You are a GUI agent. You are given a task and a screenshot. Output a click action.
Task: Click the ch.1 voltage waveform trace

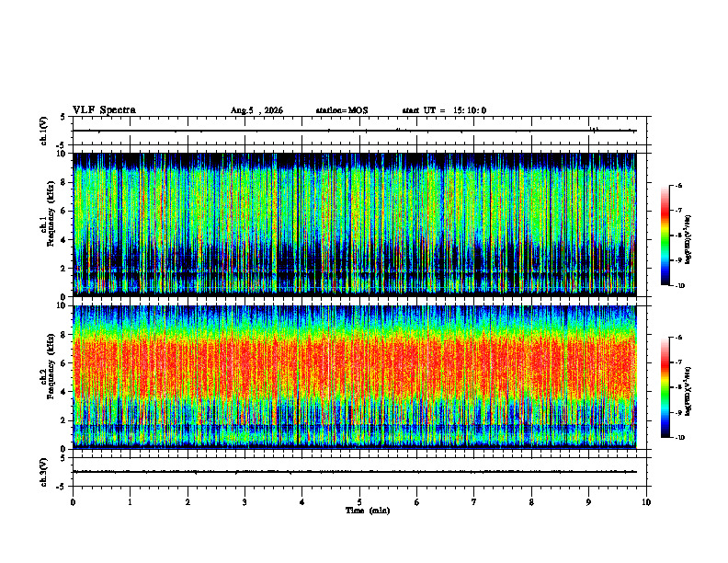coord(354,131)
